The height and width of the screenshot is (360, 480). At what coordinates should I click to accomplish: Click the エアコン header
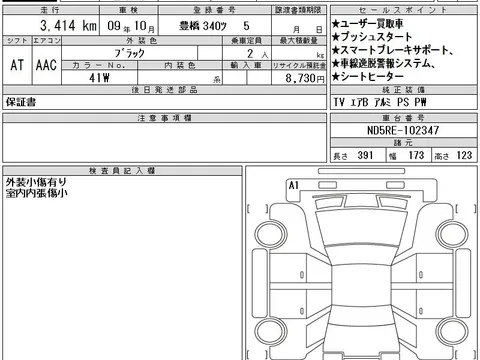coord(47,41)
